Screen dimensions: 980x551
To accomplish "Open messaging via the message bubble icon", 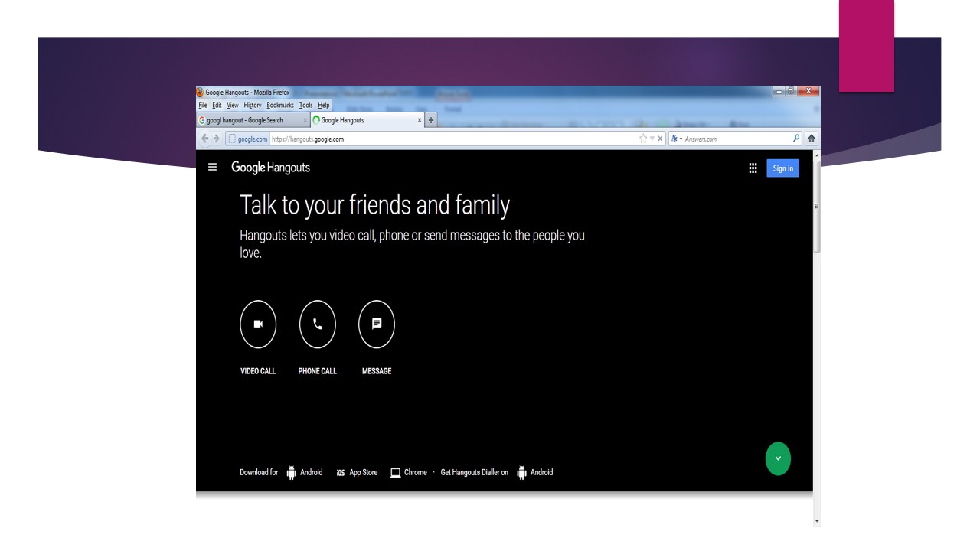I will [377, 324].
